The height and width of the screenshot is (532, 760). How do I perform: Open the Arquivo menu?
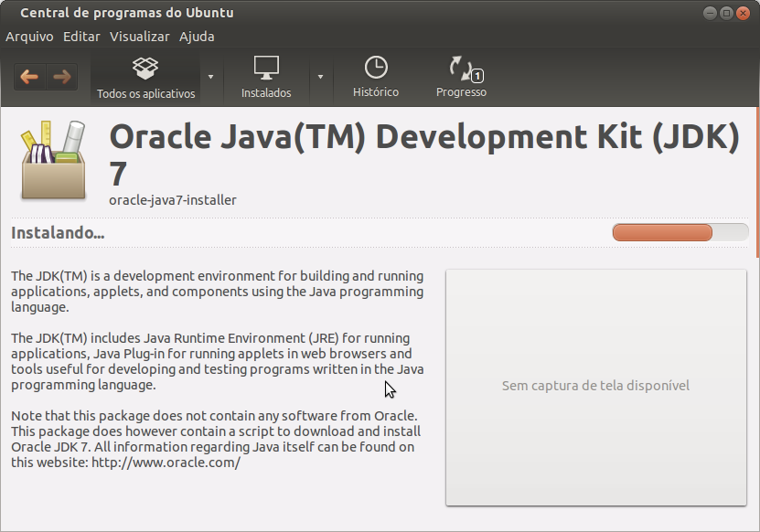tap(30, 37)
